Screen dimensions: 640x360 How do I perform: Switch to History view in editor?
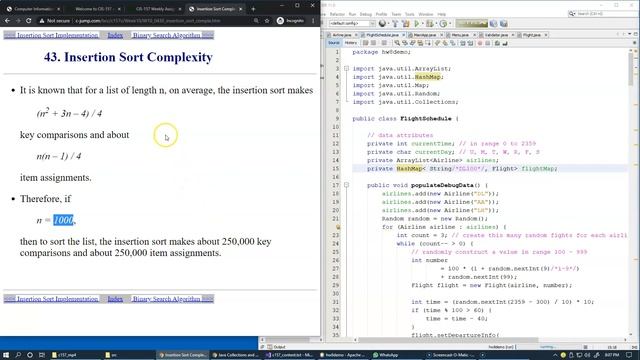(x=351, y=43)
